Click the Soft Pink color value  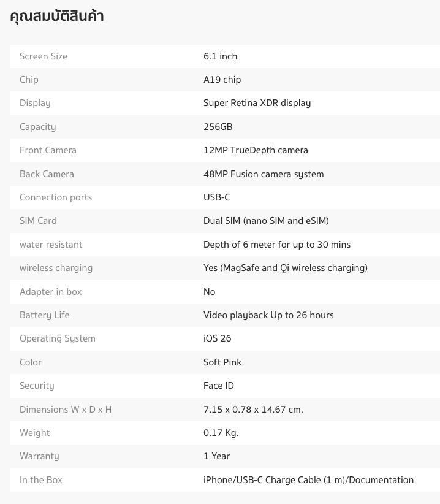click(x=222, y=362)
